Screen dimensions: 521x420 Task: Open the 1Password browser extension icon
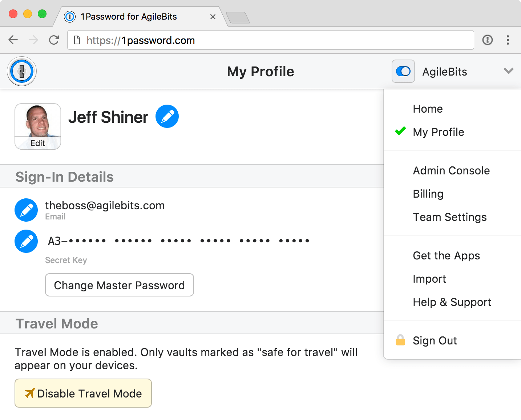(x=488, y=40)
